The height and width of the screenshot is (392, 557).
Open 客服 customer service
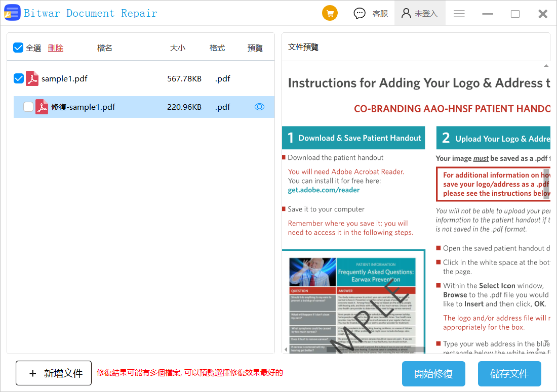[x=380, y=14]
